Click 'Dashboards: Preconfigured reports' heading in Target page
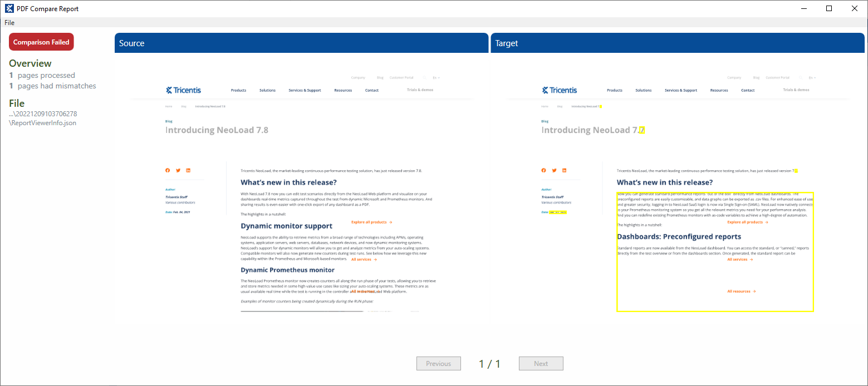Image resolution: width=868 pixels, height=386 pixels. click(x=679, y=236)
